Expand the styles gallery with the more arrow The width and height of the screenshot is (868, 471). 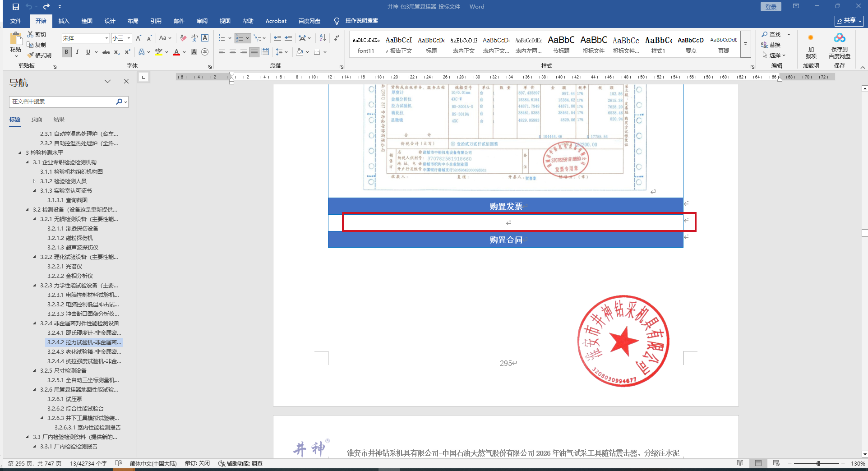tap(746, 44)
